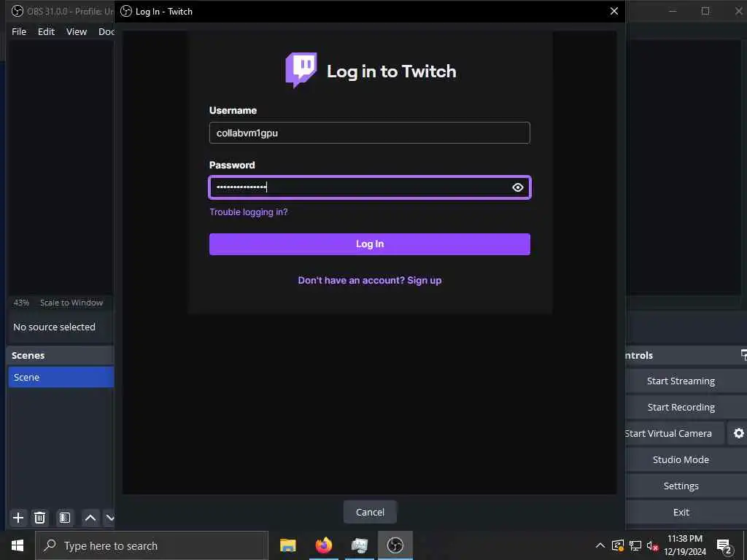Click the security warning tray icon
The width and height of the screenshot is (747, 560).
tap(618, 545)
